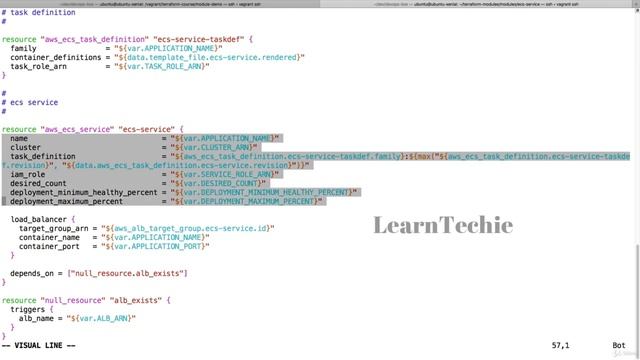Click the var.DESIRED_COUNT value
This screenshot has width=640, height=360.
[218, 183]
